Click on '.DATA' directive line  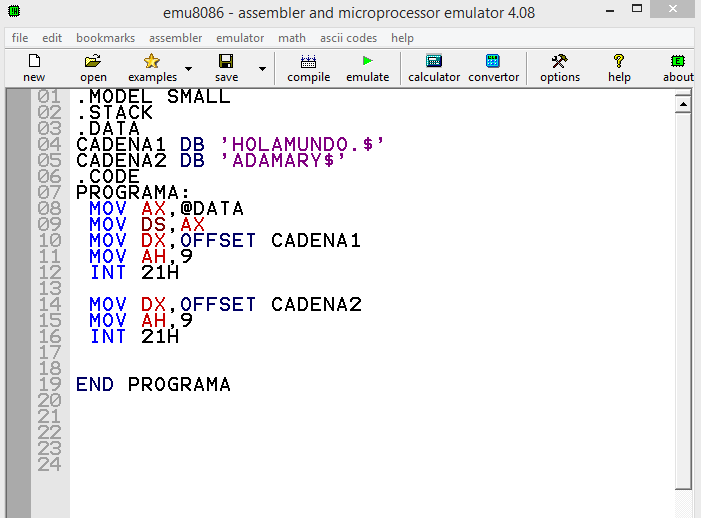click(108, 128)
